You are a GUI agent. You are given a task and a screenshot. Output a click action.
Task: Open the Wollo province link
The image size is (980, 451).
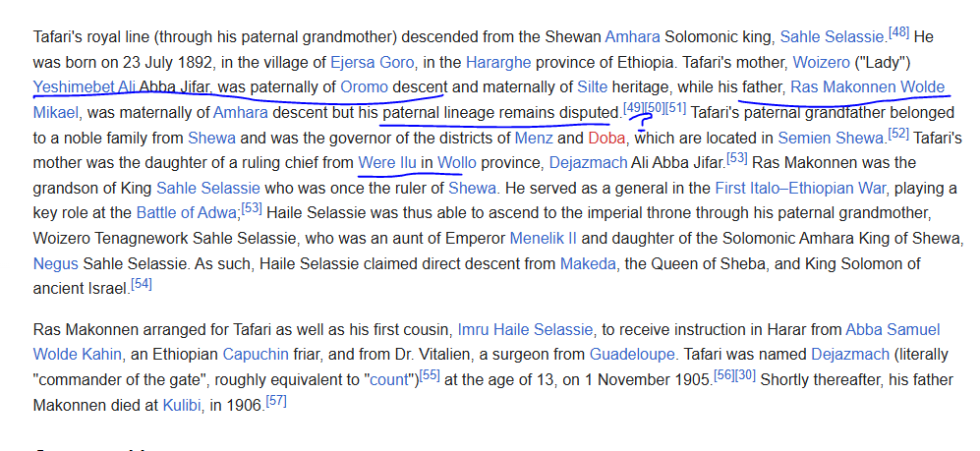[456, 163]
